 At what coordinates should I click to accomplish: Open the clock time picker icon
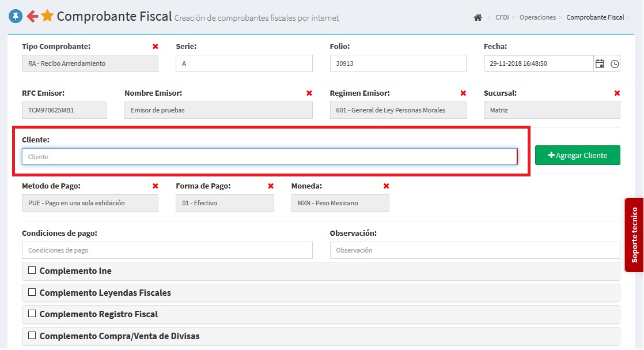pyautogui.click(x=615, y=63)
